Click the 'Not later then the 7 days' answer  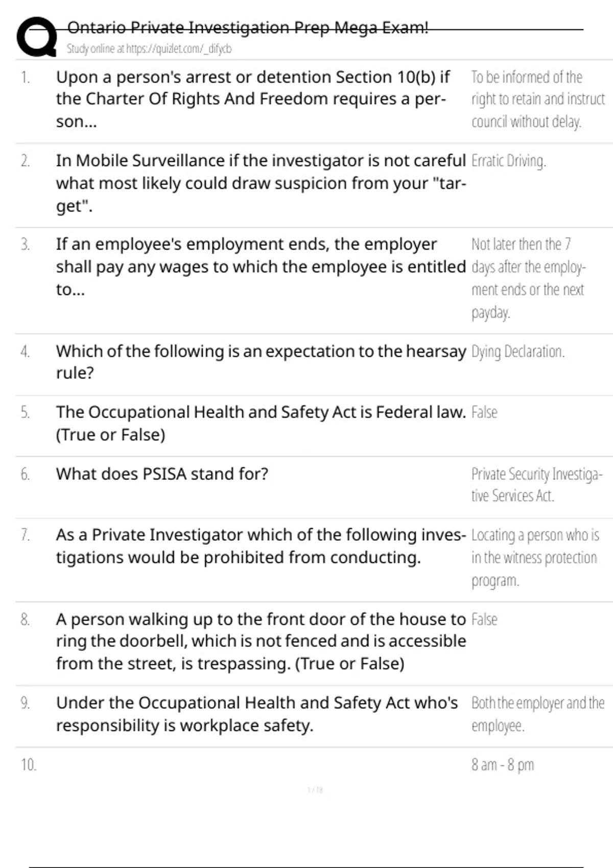click(x=528, y=278)
